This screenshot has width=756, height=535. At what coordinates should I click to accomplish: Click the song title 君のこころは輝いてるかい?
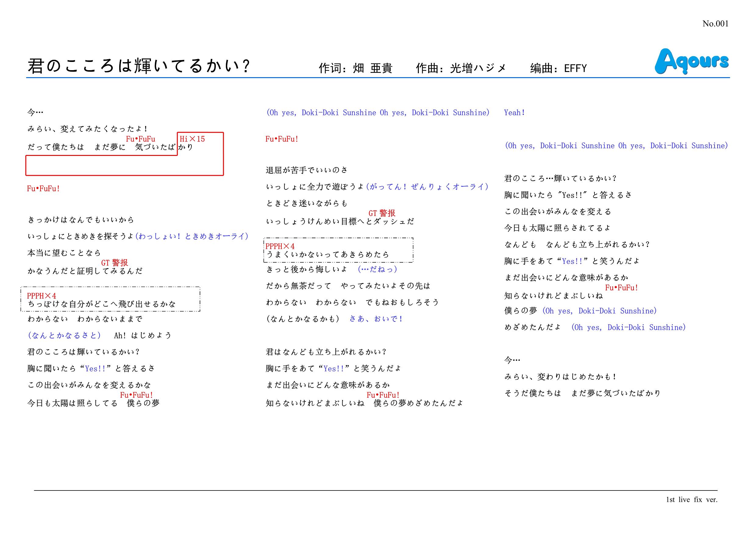click(139, 66)
